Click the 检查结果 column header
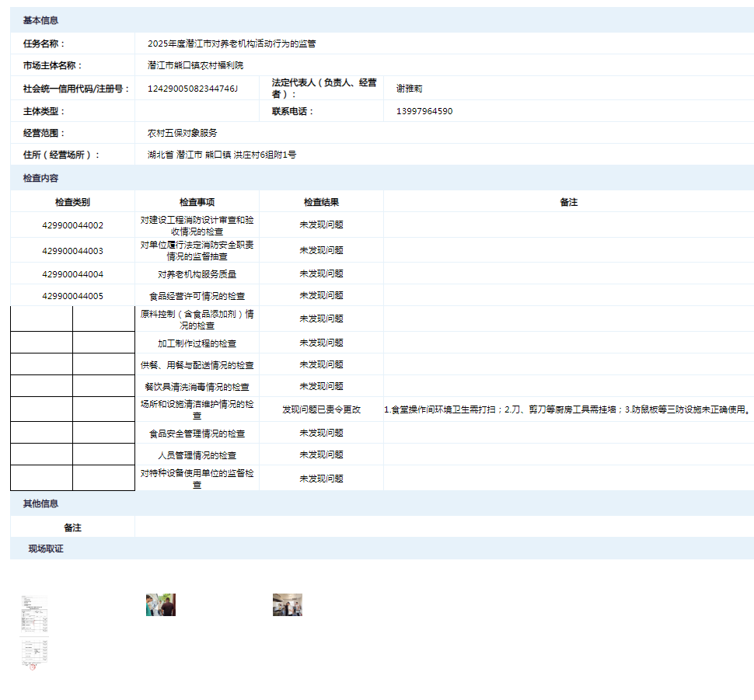 [321, 202]
